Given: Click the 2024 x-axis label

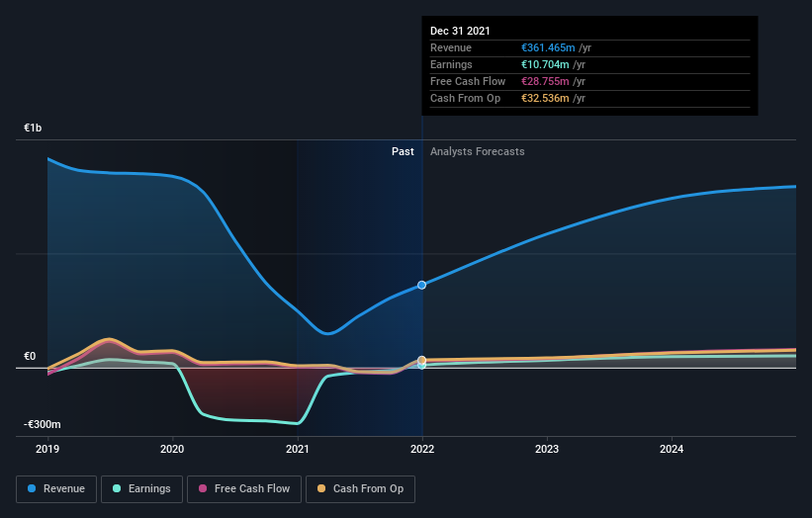Looking at the screenshot, I should [x=672, y=449].
